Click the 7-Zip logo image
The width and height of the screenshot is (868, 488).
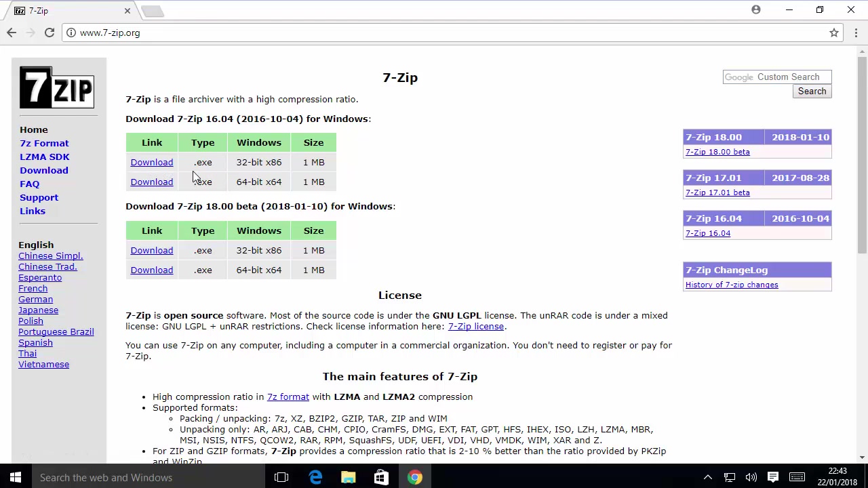[57, 87]
